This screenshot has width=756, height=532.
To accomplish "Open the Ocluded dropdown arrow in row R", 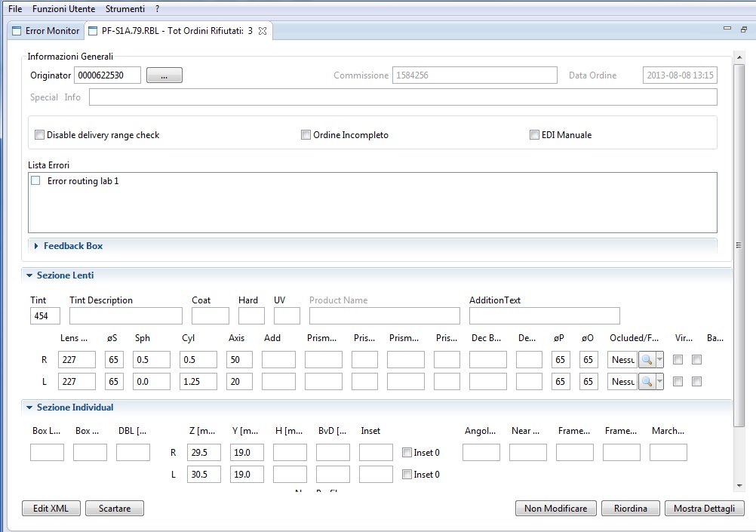I will 659,360.
